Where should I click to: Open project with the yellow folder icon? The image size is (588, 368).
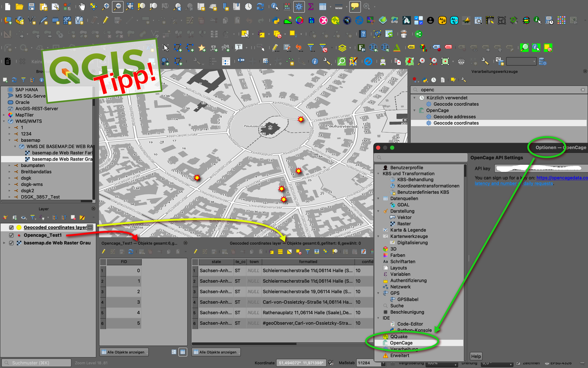click(x=19, y=7)
